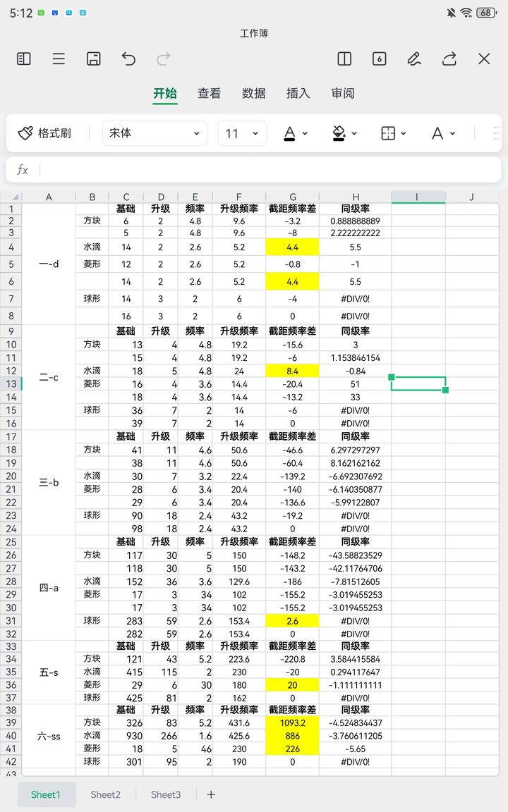Switch to the 开始 tab

tap(165, 93)
